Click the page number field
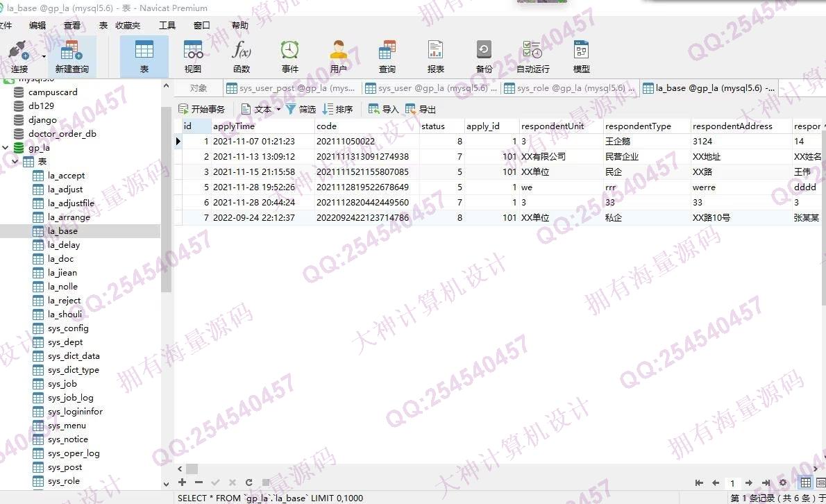Viewport: 826px width, 504px height. point(732,483)
